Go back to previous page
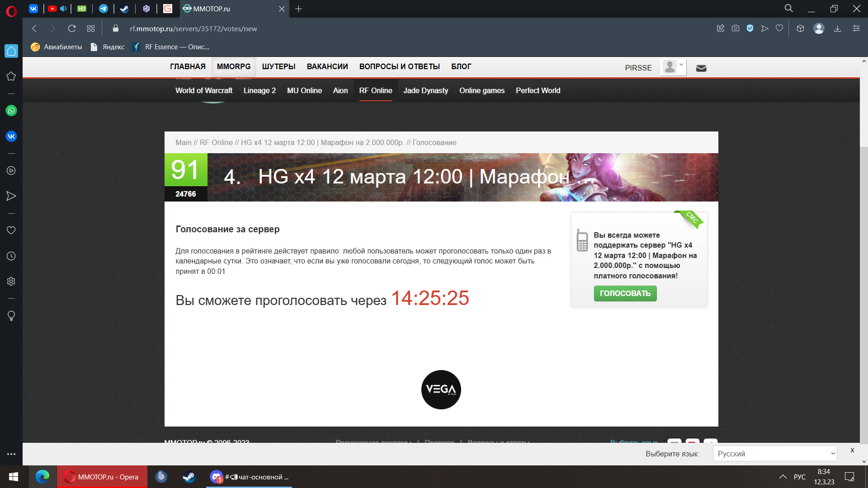 34,28
